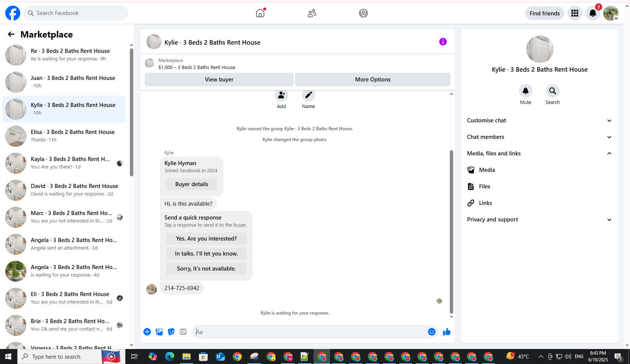Open the account profile picture menu
Screen dimensions: 630x364
611,13
